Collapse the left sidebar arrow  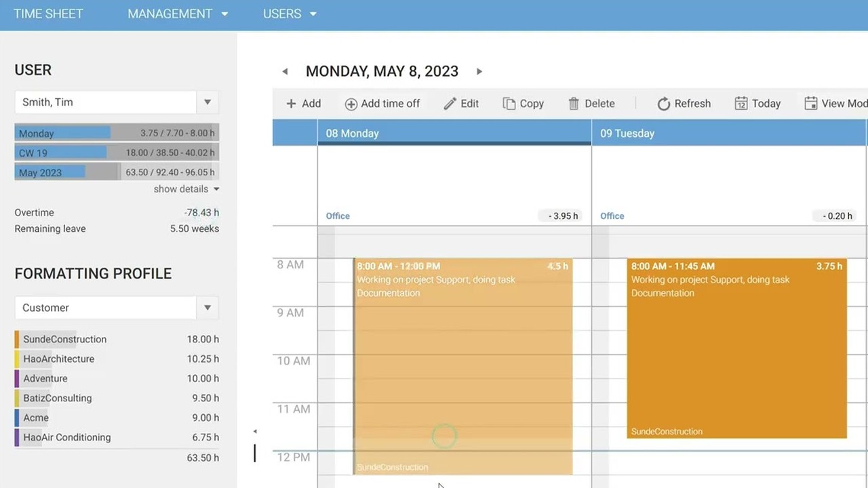pyautogui.click(x=255, y=431)
